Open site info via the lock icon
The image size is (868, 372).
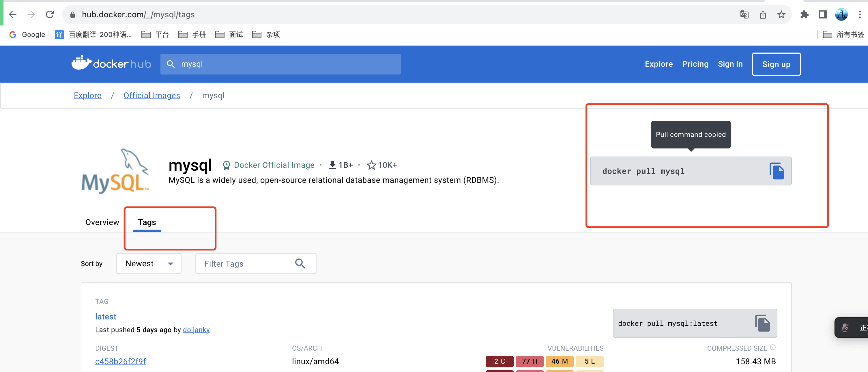[x=72, y=14]
